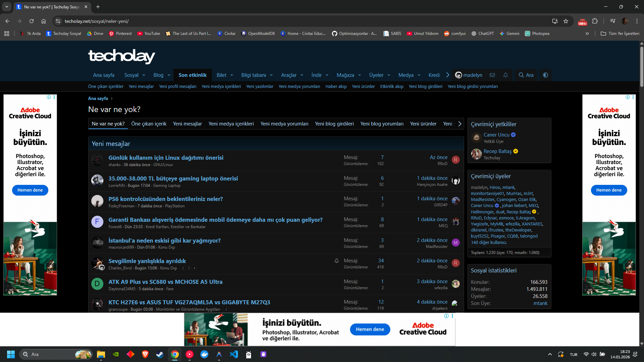Viewport: 644px width, 362px height.
Task: Open the Son etkinlik menu item
Action: coord(193,75)
